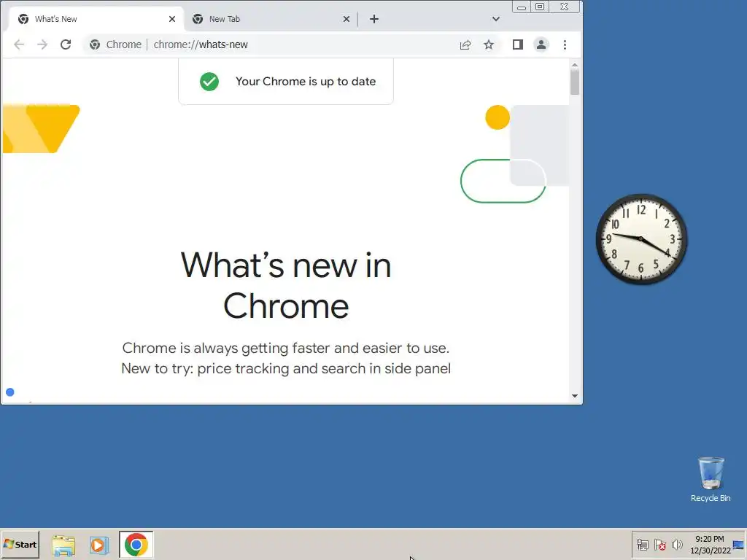Screen dimensions: 747x560
Task: Launch Windows Media Player from taskbar
Action: click(x=99, y=545)
